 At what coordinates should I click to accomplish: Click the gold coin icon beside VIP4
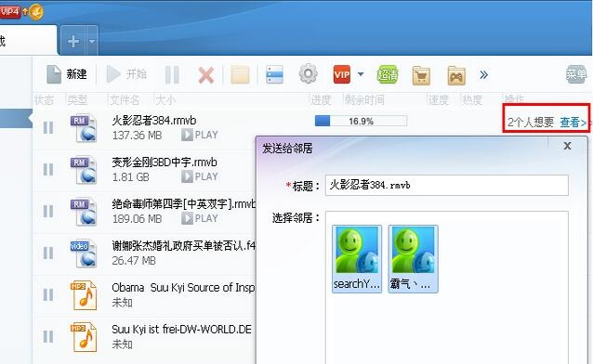36,12
